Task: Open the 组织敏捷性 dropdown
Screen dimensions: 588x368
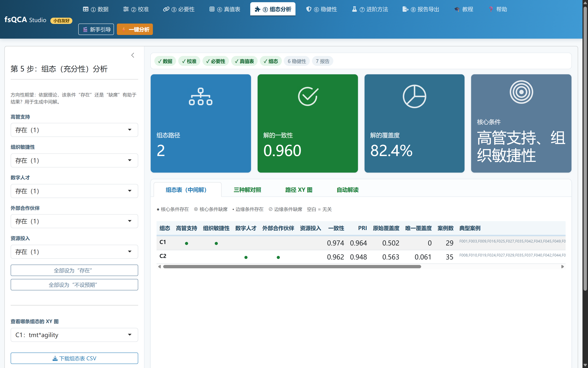Action: [74, 160]
